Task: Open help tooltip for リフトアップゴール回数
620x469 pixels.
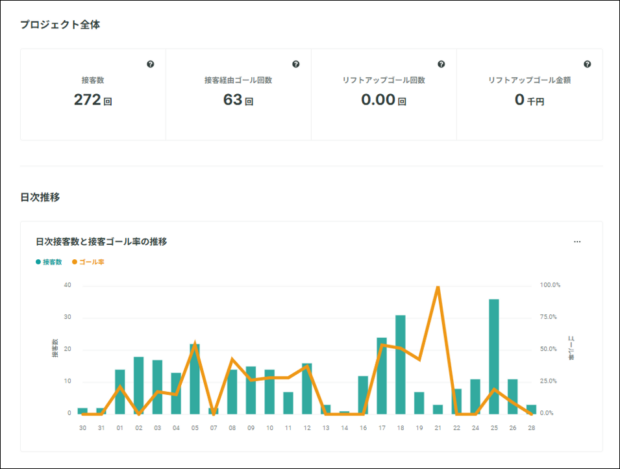Action: click(x=441, y=64)
